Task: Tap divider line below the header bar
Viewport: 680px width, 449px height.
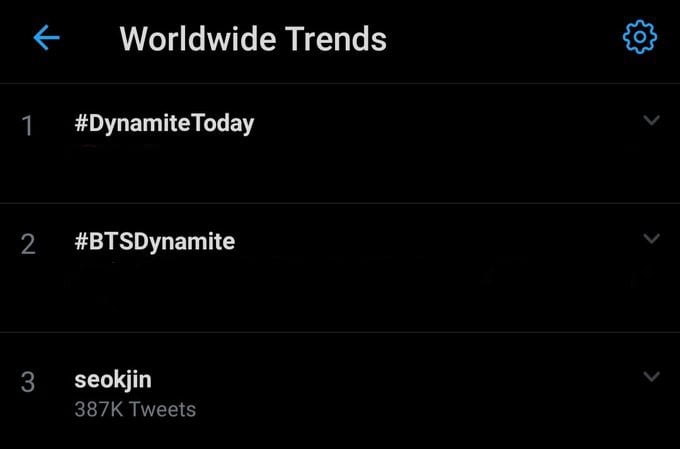Action: point(340,83)
